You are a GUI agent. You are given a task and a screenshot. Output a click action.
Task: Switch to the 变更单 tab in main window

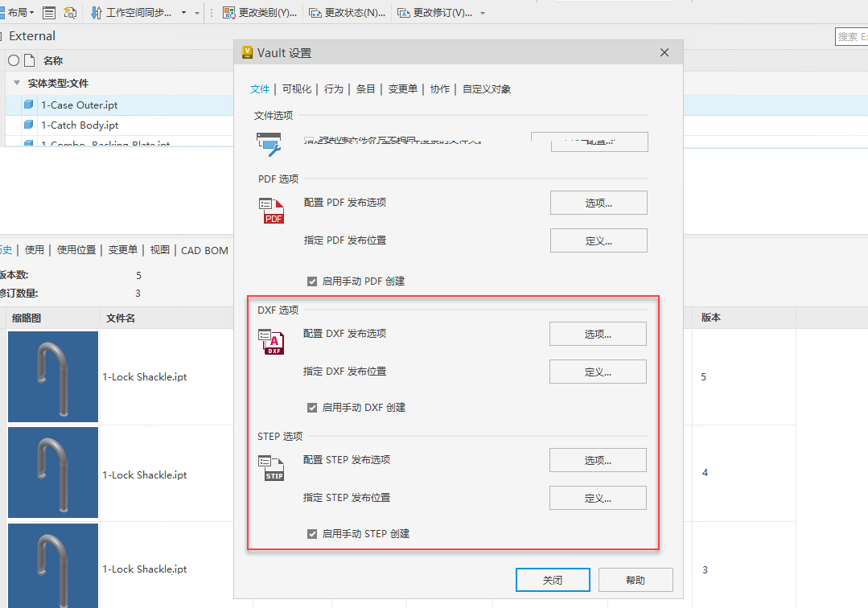click(x=123, y=250)
